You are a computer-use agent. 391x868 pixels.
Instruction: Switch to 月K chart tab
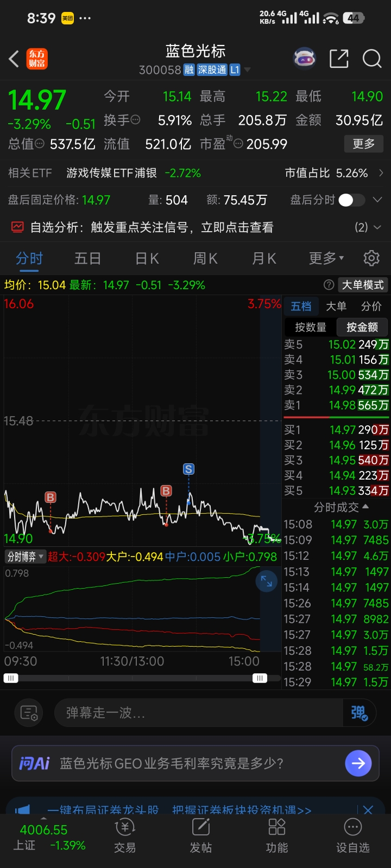(x=264, y=258)
